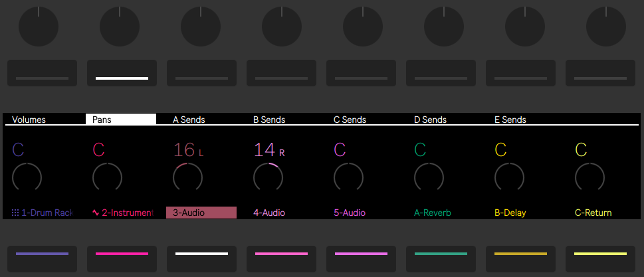Select the Volumes tab
The image size is (644, 277).
tap(29, 120)
